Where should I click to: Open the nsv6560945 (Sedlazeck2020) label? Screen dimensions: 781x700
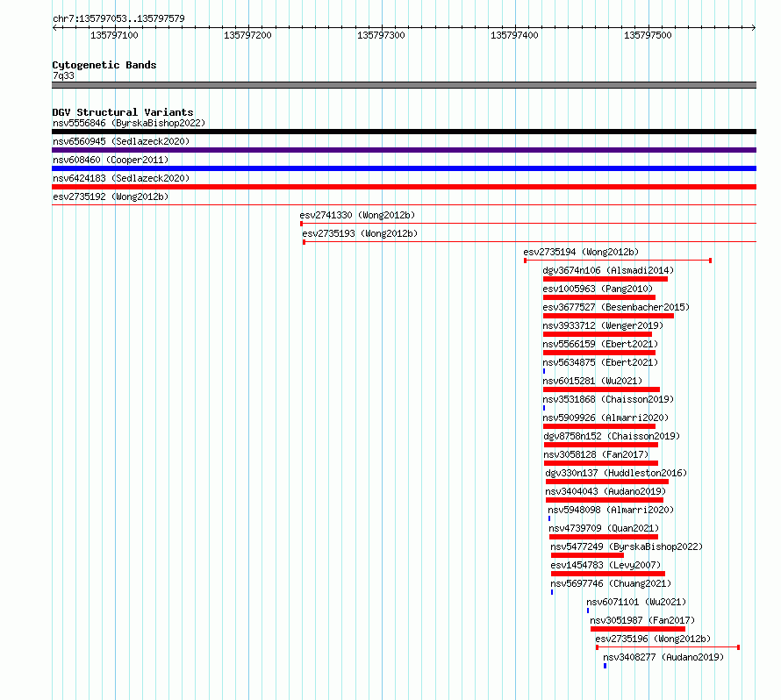tap(121, 141)
